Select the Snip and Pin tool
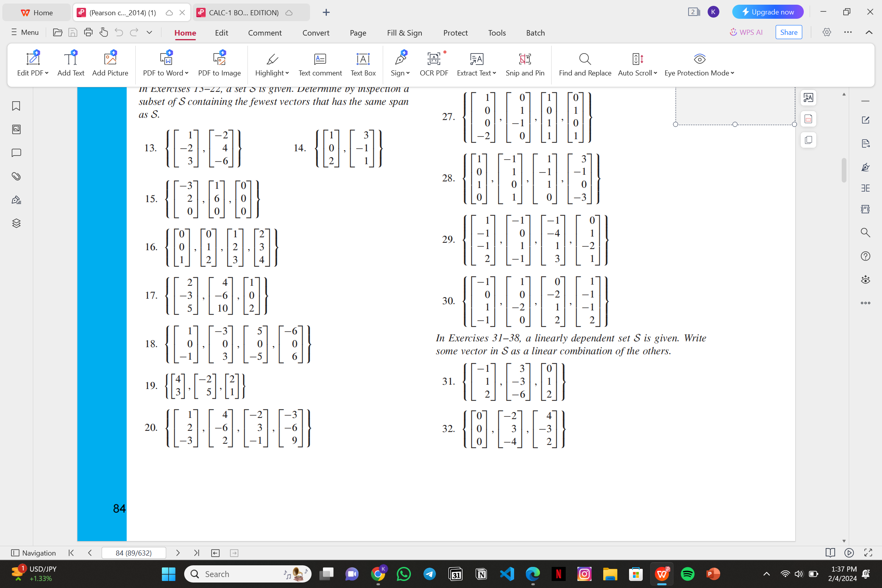The image size is (882, 588). click(x=525, y=65)
